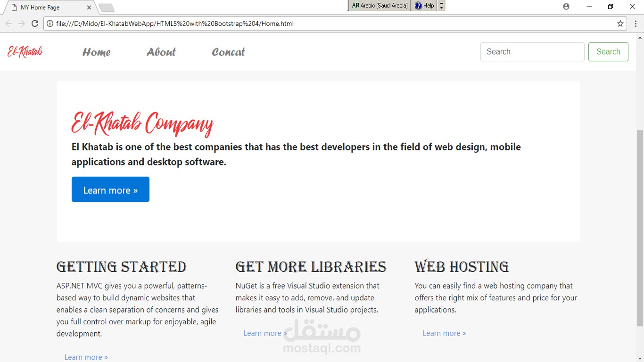
Task: Click the GETTING STARTED heading
Action: [x=122, y=267]
